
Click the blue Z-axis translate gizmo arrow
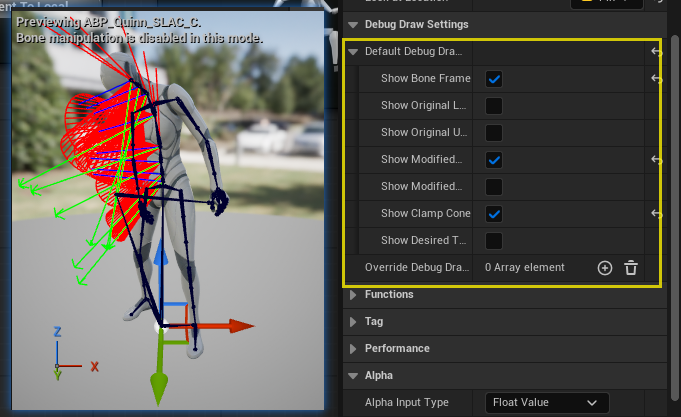(x=161, y=252)
